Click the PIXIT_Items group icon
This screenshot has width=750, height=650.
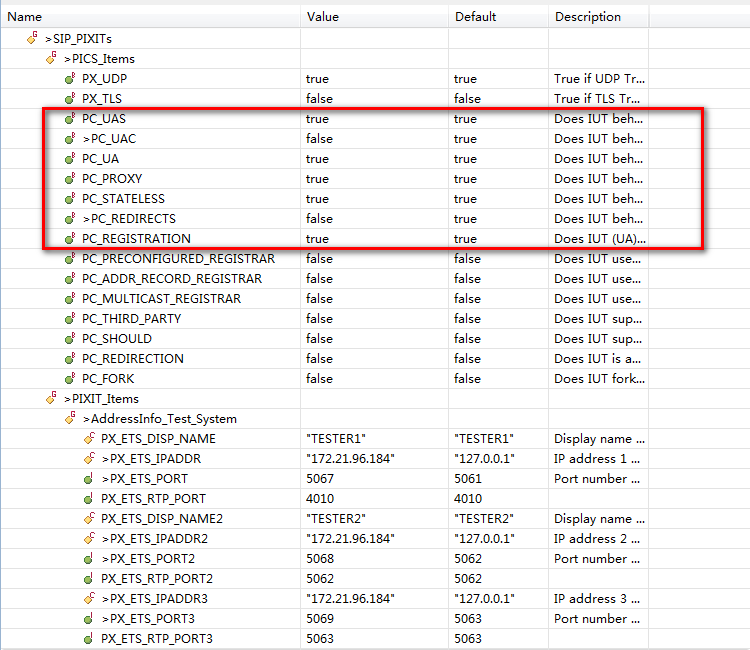51,398
